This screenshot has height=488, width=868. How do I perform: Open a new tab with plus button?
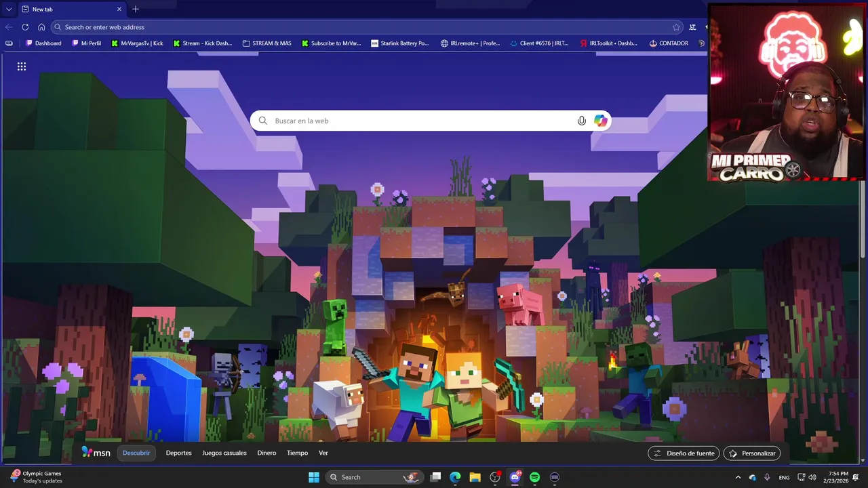click(x=136, y=9)
